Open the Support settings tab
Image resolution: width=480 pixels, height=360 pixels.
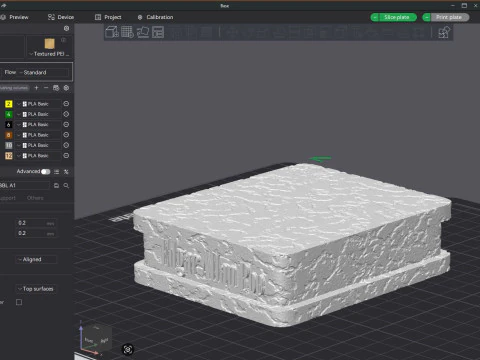click(8, 198)
